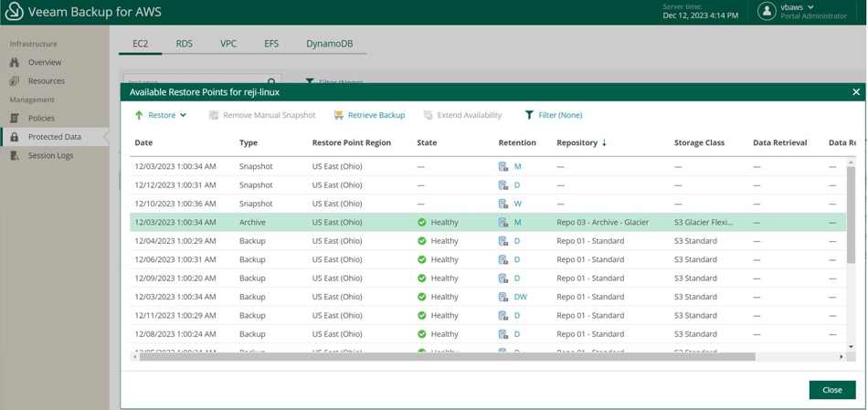Open the vbaws user account menu
The width and height of the screenshot is (868, 410).
pyautogui.click(x=797, y=7)
